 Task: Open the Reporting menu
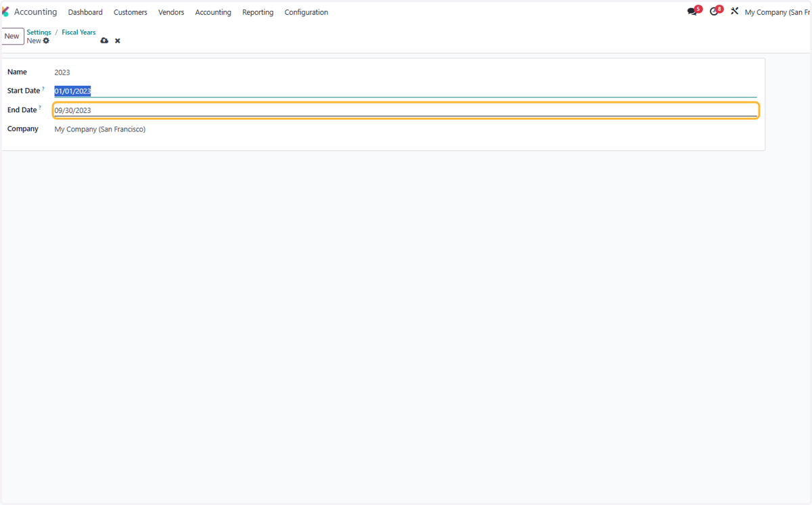coord(258,12)
